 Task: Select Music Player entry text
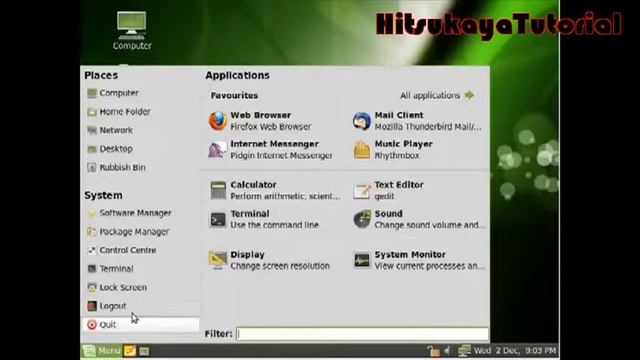403,144
